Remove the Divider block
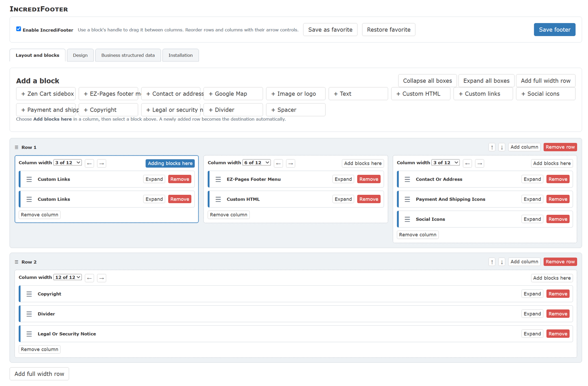The image size is (588, 386). tap(558, 314)
